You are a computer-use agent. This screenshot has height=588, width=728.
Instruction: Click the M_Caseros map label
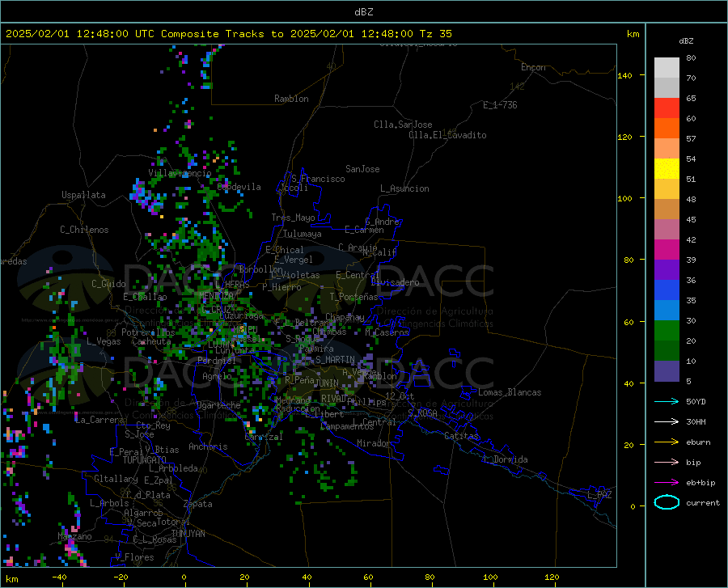(x=387, y=332)
